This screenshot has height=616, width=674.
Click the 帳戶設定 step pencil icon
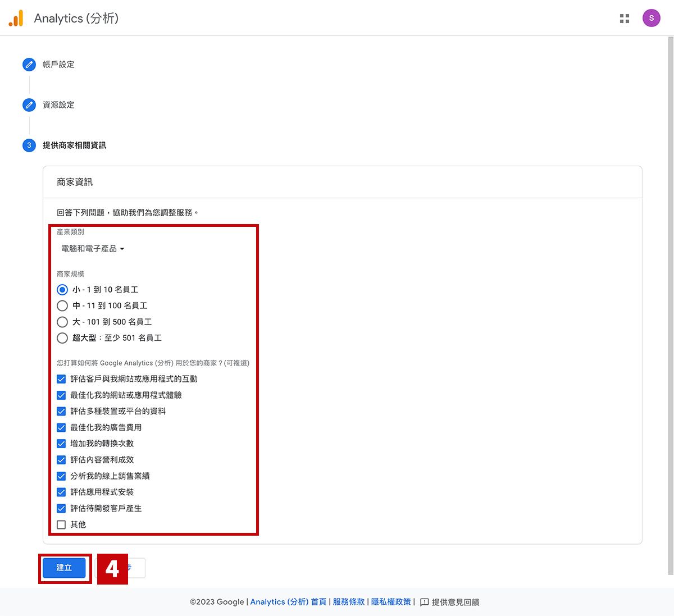click(x=29, y=65)
